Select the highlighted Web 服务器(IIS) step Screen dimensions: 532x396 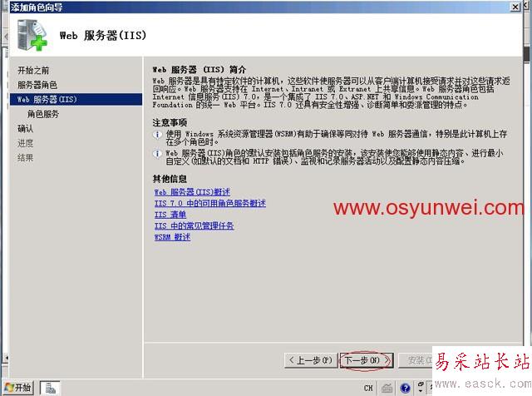76,99
